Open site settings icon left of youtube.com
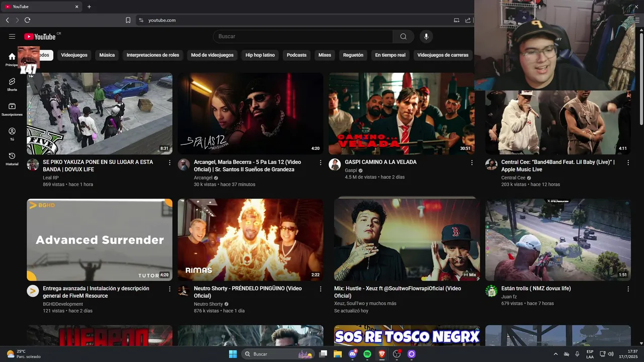 pyautogui.click(x=141, y=20)
